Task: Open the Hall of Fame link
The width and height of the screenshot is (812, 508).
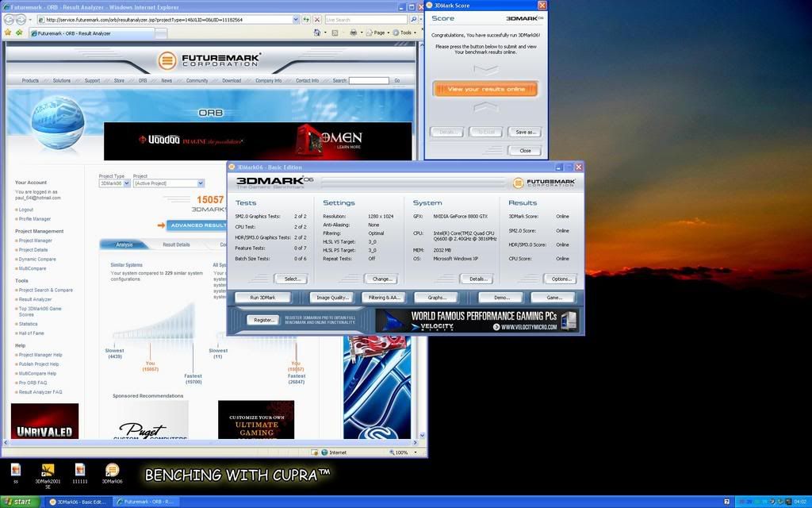Action: (32, 333)
